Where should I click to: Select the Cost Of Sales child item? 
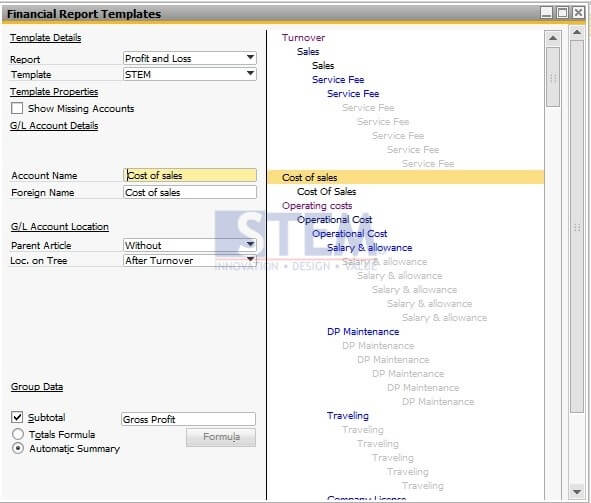pyautogui.click(x=326, y=191)
